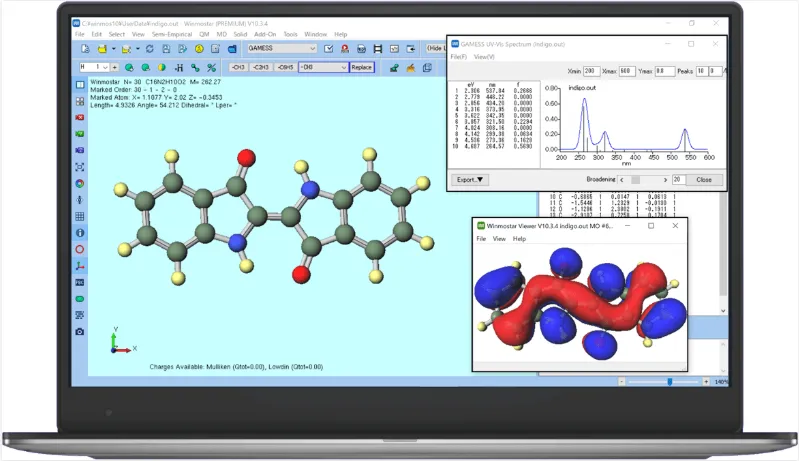Image resolution: width=799 pixels, height=461 pixels.
Task: Click the red circle icon in sidebar
Action: pos(80,249)
